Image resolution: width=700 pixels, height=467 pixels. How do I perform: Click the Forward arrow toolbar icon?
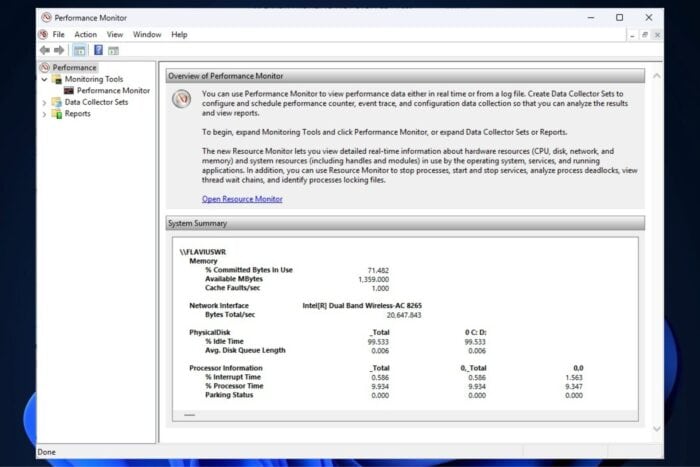point(59,50)
